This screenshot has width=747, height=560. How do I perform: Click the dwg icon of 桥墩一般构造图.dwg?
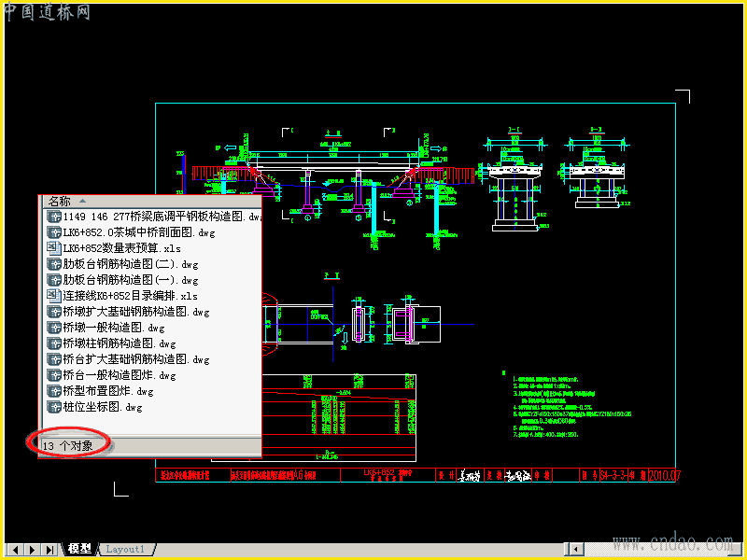(54, 328)
